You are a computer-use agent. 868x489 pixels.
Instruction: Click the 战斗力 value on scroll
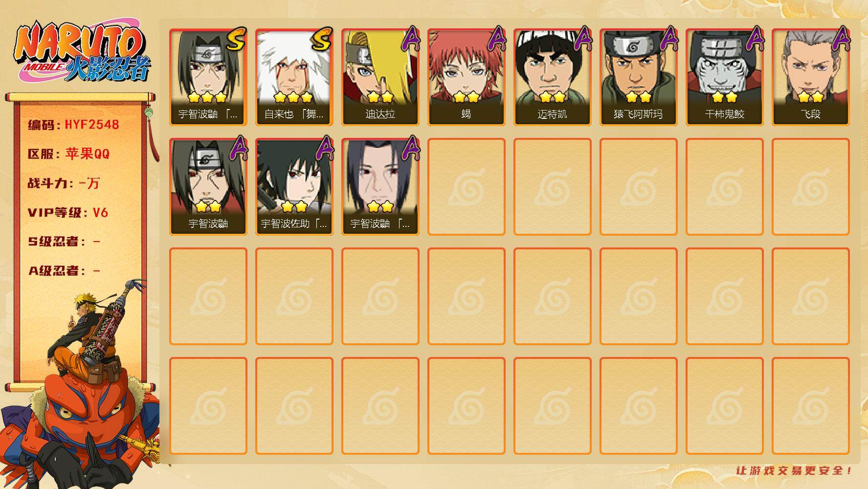tap(89, 183)
